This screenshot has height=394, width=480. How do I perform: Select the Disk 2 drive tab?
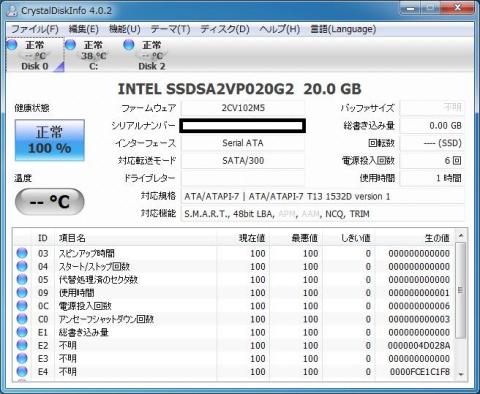pos(152,55)
